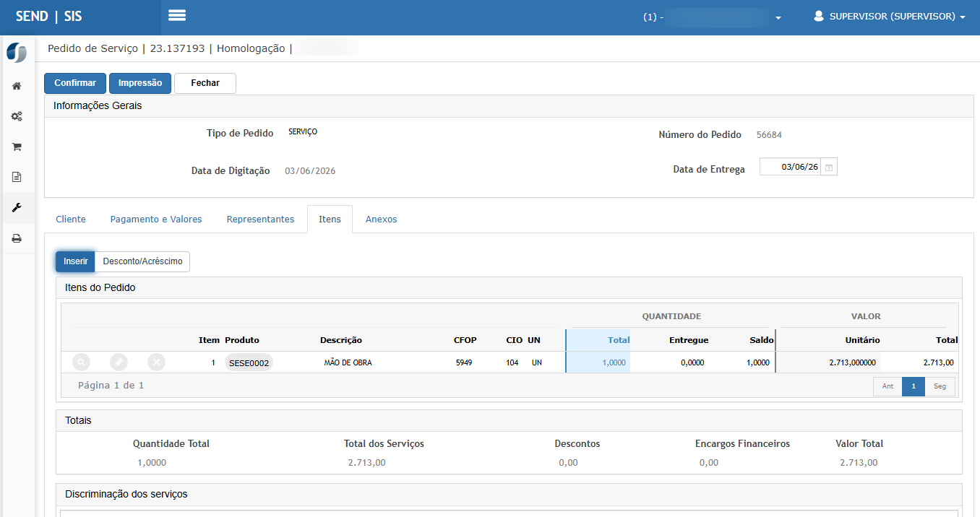
Task: Click the Unitário column header
Action: (x=862, y=340)
